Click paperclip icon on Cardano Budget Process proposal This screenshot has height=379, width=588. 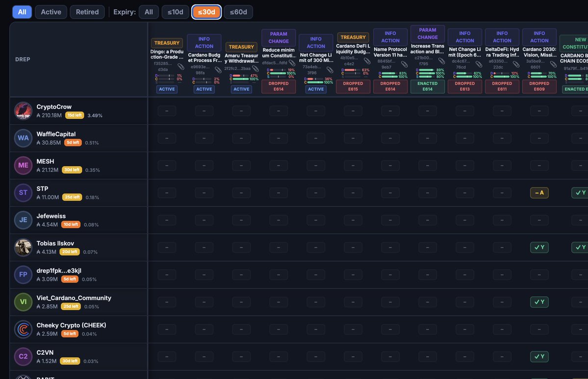218,70
